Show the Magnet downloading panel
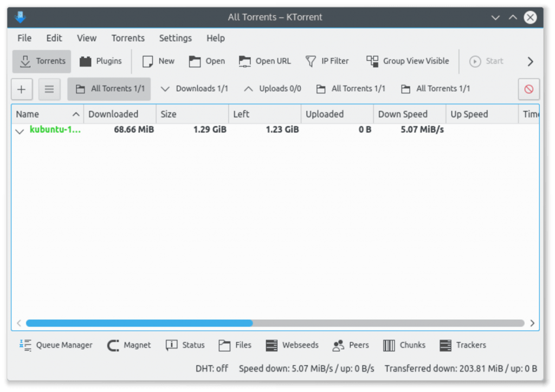555x392 pixels. click(x=129, y=345)
